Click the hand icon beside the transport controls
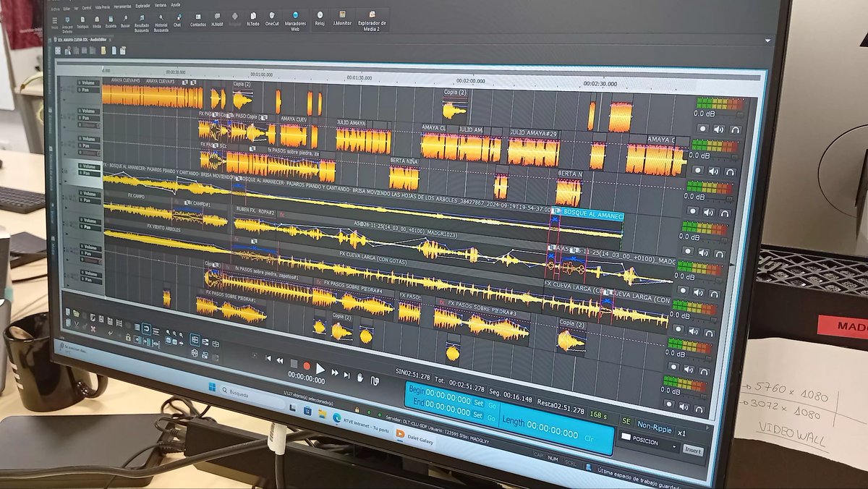 click(360, 378)
